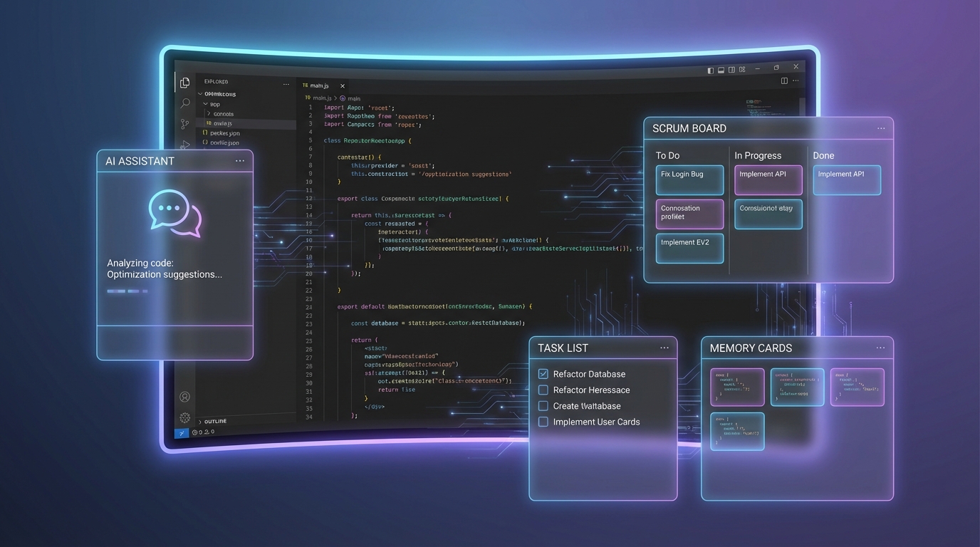Select the first memory card thumbnail
The height and width of the screenshot is (547, 980).
click(x=737, y=387)
